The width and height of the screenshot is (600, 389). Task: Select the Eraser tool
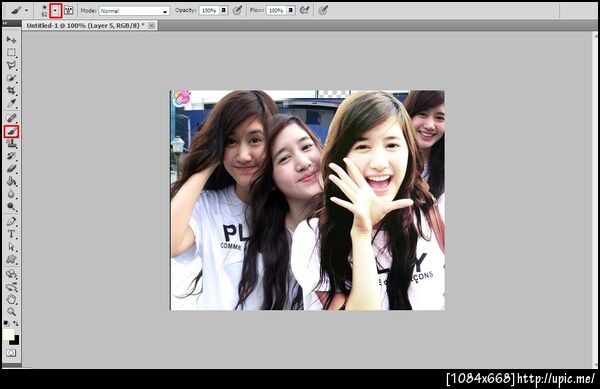click(11, 169)
